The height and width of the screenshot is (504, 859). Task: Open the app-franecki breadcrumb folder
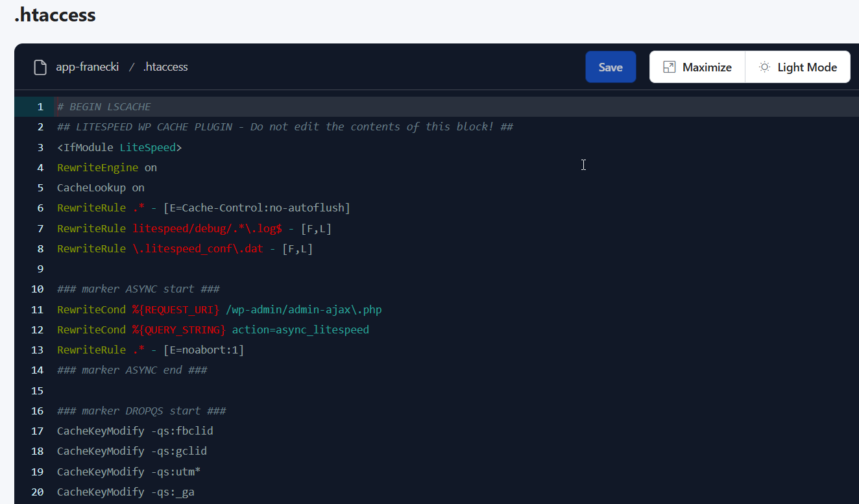[x=87, y=67]
